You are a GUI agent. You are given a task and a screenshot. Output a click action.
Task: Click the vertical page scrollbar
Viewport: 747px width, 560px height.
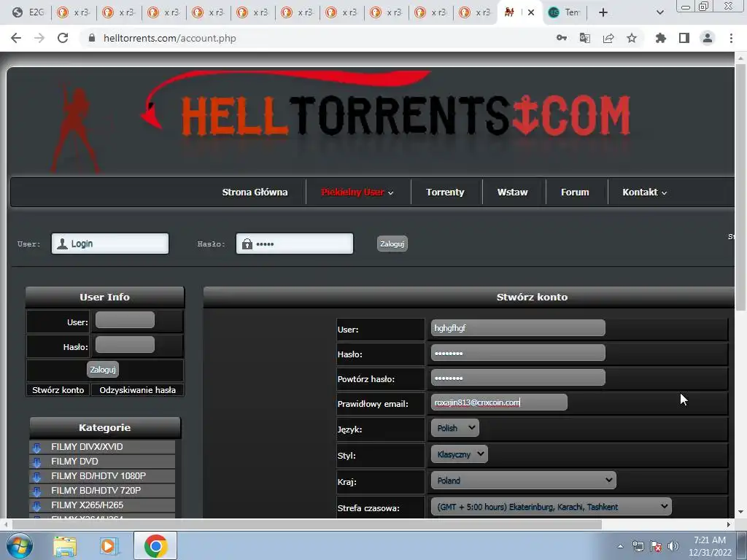[x=740, y=187]
